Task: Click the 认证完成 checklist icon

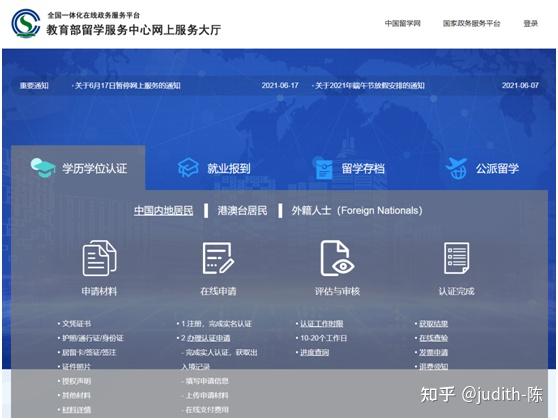Action: 457,258
